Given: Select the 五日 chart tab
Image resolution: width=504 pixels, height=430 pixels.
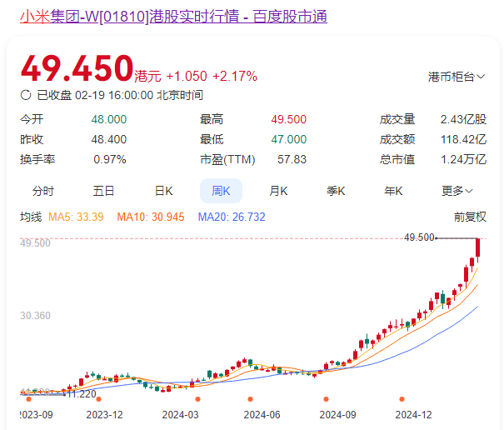Looking at the screenshot, I should pos(103,191).
